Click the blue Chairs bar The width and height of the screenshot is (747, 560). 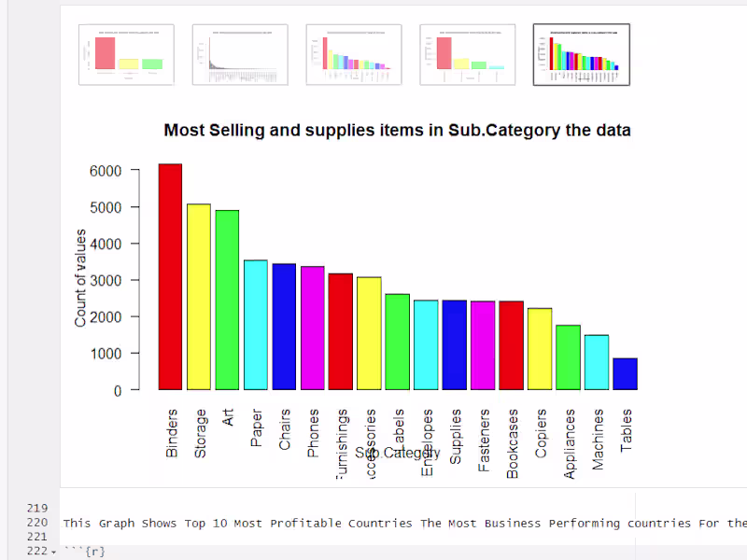click(284, 327)
